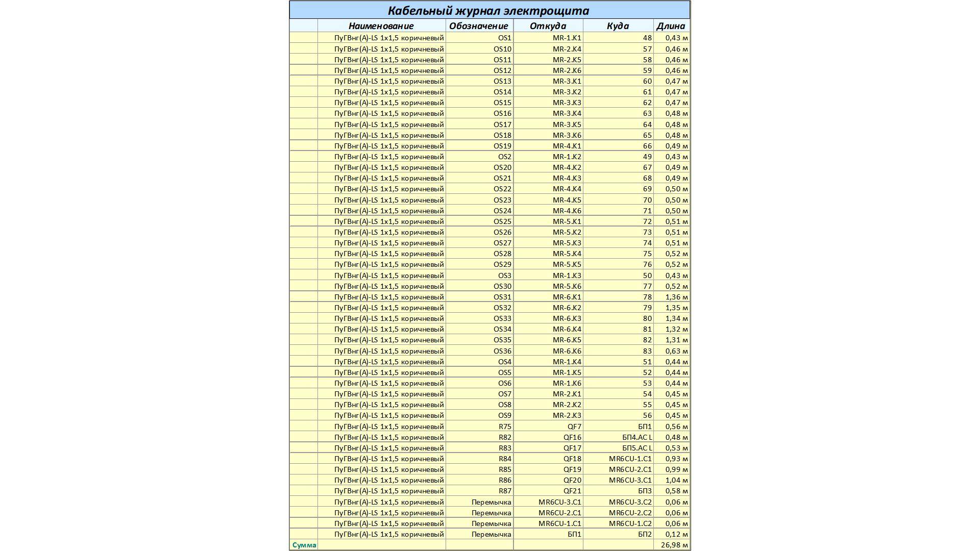980x551 pixels.
Task: Select the total length cell 26,98 м
Action: [x=674, y=545]
